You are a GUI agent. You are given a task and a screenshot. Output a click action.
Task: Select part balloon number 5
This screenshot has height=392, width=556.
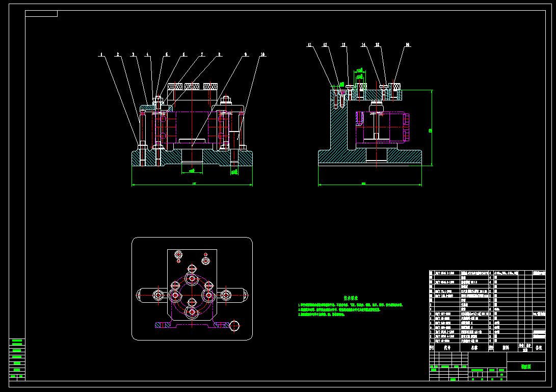[x=167, y=55]
